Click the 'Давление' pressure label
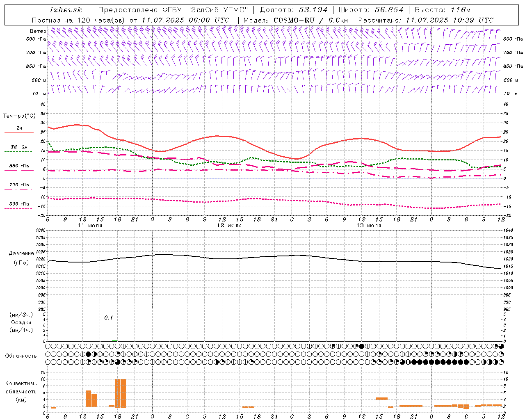Image resolution: width=525 pixels, height=420 pixels. click(21, 253)
